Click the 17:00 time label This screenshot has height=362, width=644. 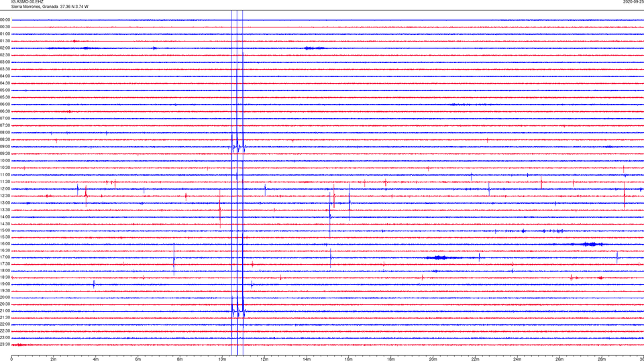[x=5, y=257]
